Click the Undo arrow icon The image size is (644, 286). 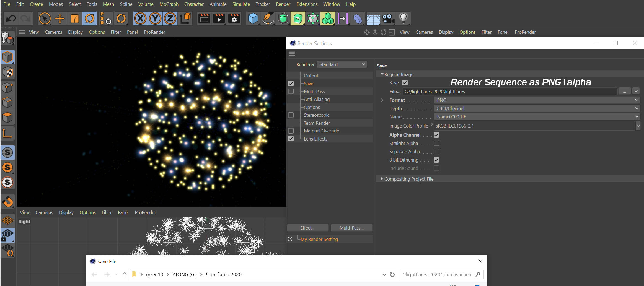(11, 19)
